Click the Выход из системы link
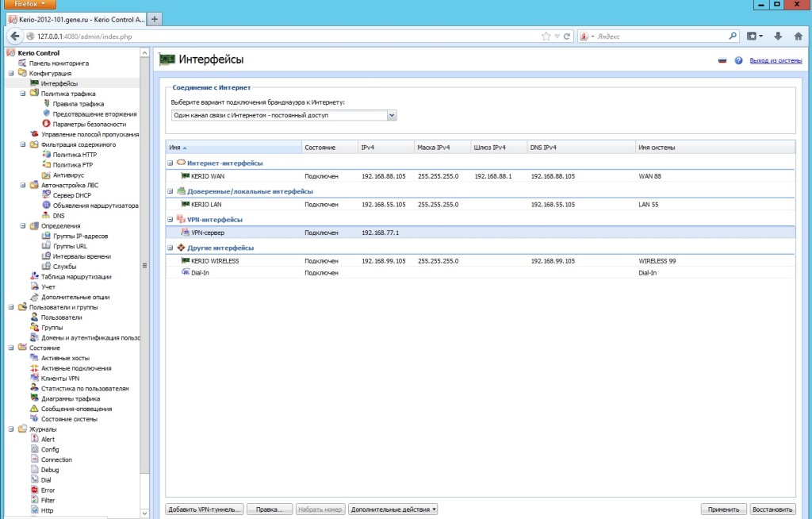Screen dimensions: 812x519 [x=776, y=60]
